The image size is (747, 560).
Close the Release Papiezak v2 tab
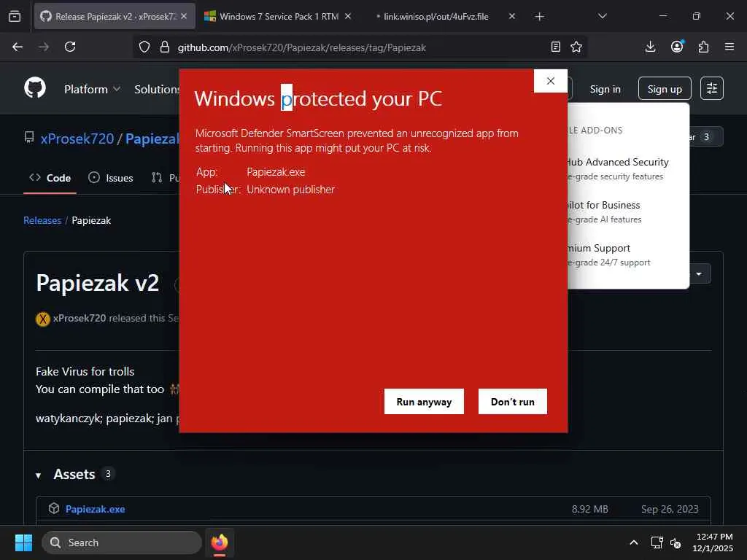point(184,16)
